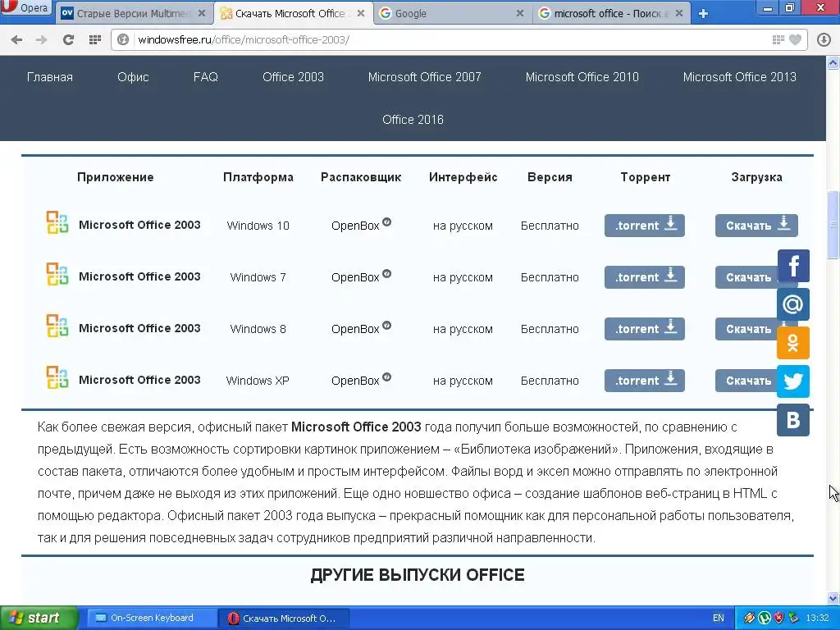This screenshot has height=630, width=840.
Task: Reload the page with the refresh icon
Action: (68, 39)
